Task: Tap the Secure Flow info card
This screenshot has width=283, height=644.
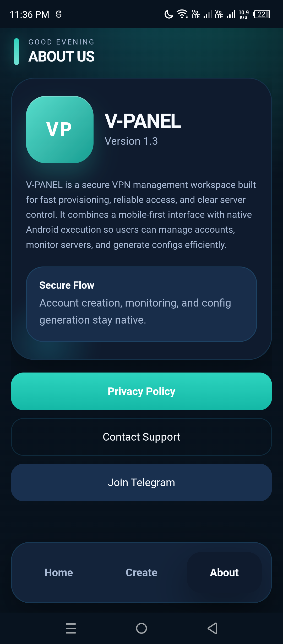Action: [x=141, y=304]
